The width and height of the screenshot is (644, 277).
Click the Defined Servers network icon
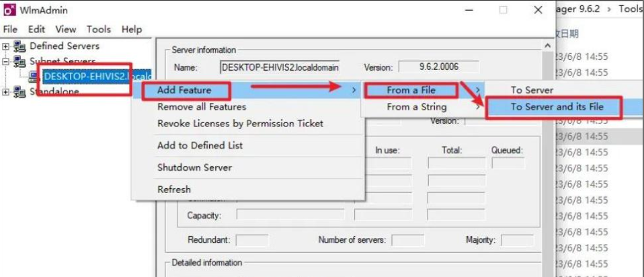tap(19, 46)
